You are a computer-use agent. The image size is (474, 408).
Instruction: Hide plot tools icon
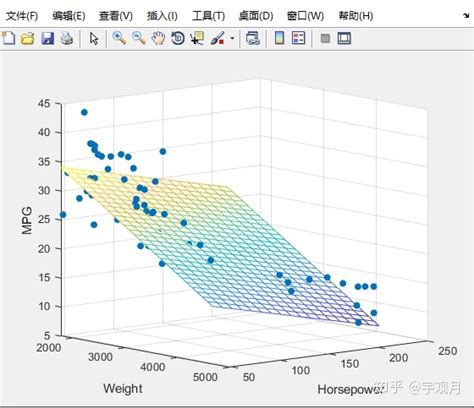325,39
